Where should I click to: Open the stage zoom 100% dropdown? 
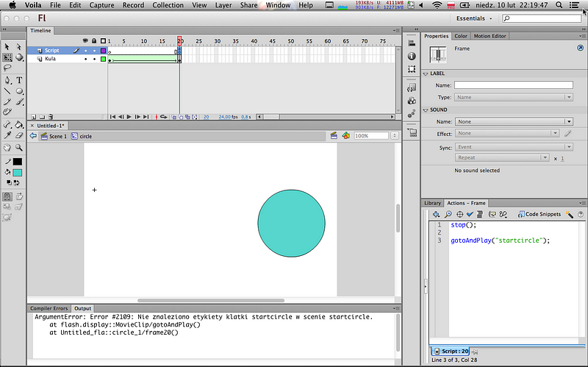394,136
